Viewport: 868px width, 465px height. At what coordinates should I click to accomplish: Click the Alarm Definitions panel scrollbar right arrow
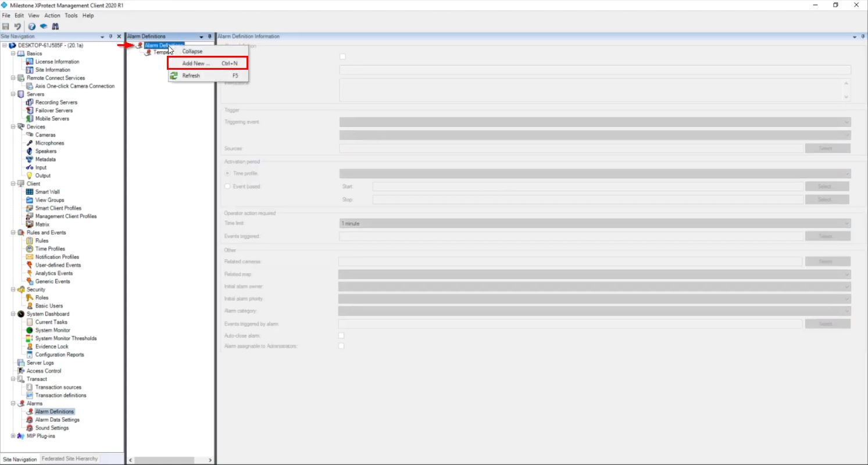coord(210,460)
